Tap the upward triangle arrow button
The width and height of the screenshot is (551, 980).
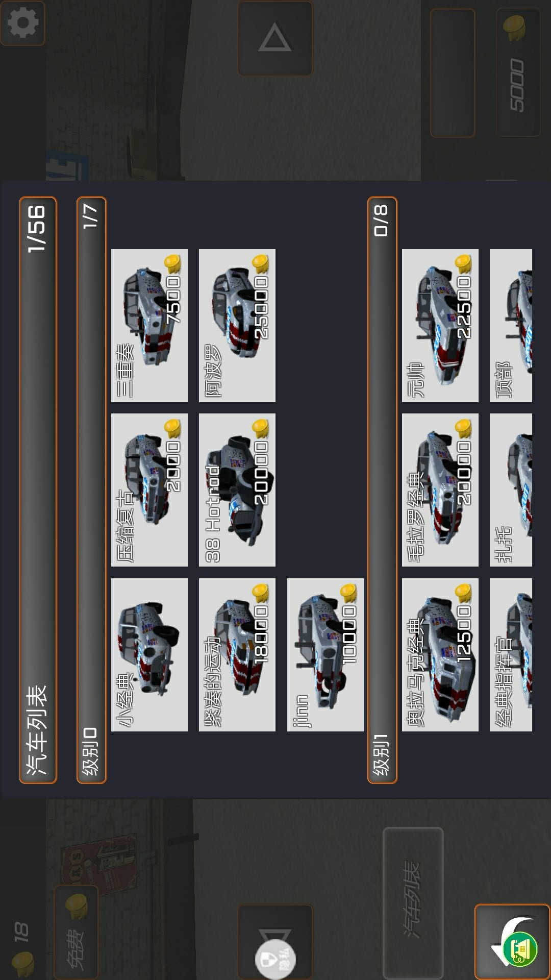[275, 38]
